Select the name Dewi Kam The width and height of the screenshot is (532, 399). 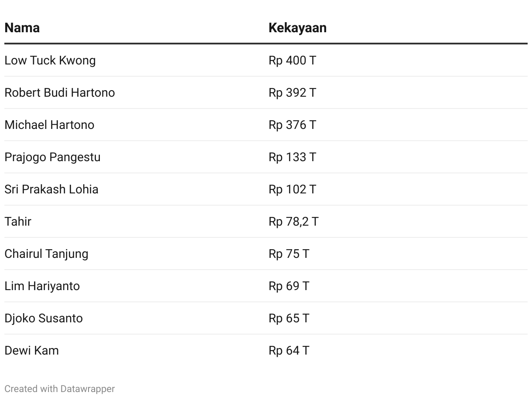(31, 350)
